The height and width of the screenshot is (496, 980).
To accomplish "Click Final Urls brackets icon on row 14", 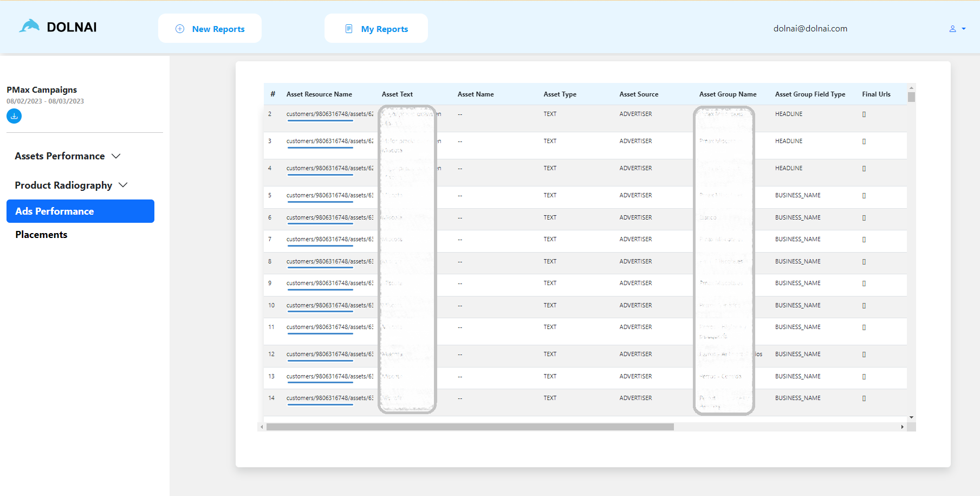I will [864, 398].
